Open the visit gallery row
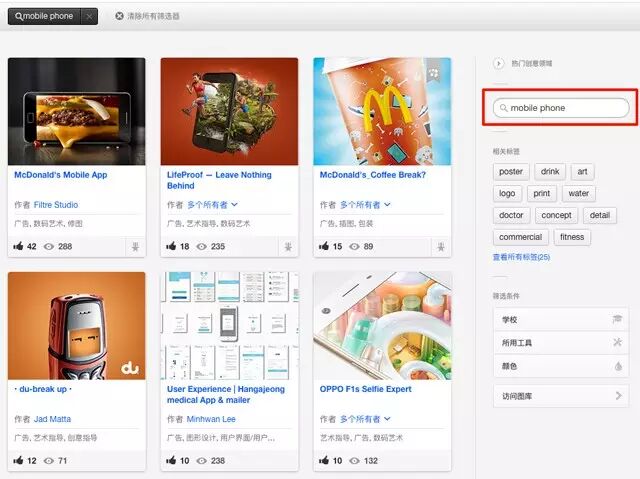640x479 pixels. click(561, 396)
